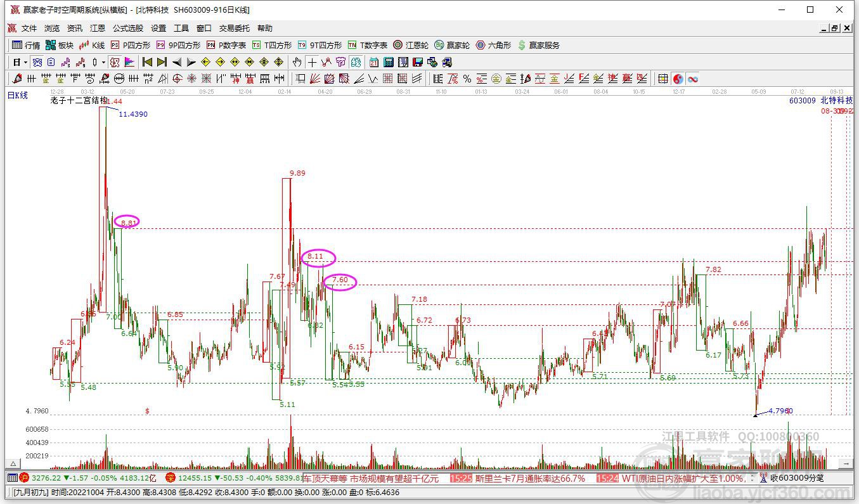This screenshot has height=504, width=859.
Task: Open the 浏览 menu
Action: pos(52,29)
